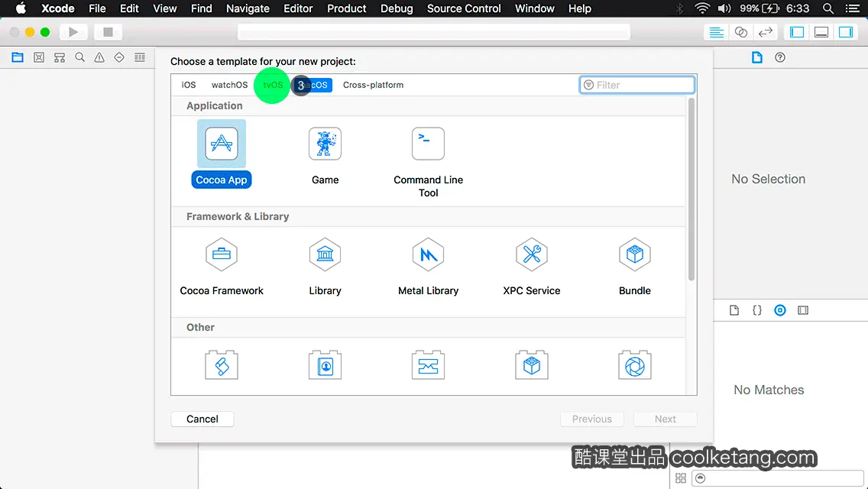The height and width of the screenshot is (489, 868).
Task: Click the template Filter field
Action: (x=636, y=85)
